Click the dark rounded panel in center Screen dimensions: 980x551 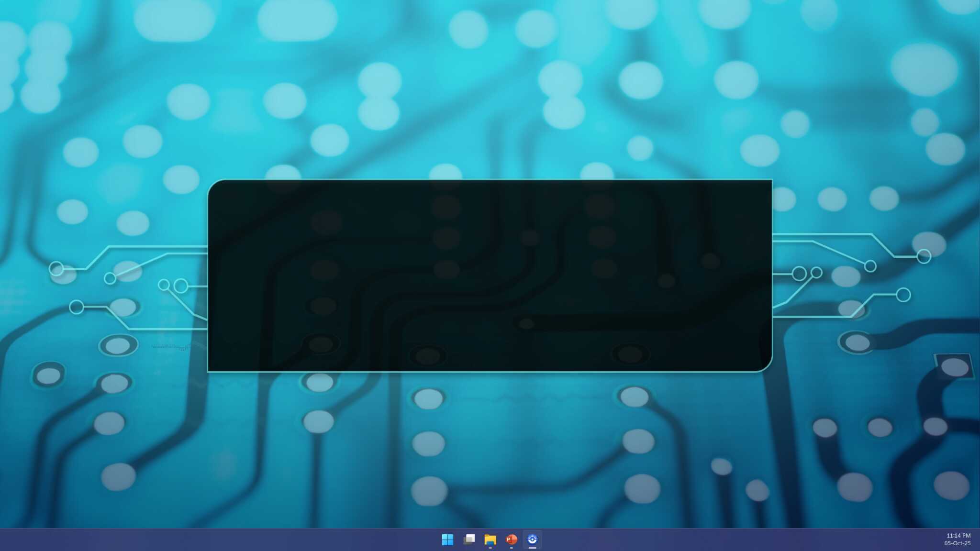490,275
